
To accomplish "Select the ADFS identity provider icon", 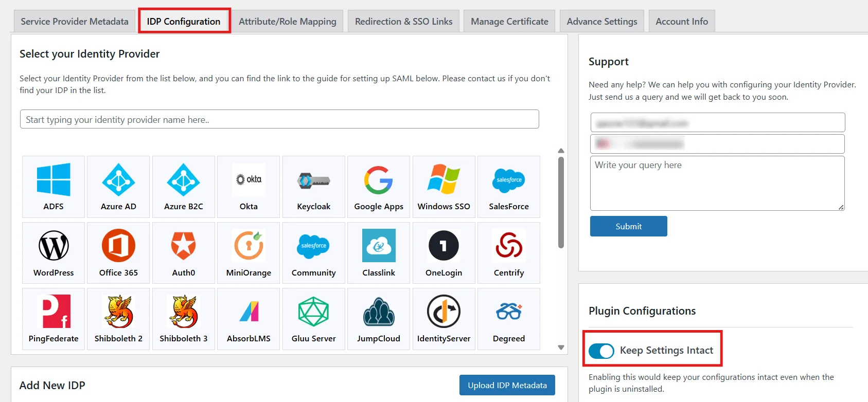I will tap(54, 186).
